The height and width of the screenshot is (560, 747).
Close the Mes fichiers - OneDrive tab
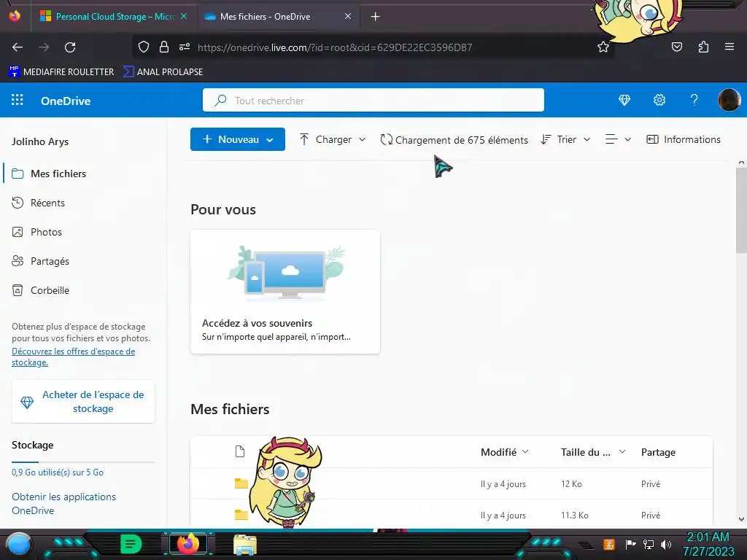click(348, 17)
